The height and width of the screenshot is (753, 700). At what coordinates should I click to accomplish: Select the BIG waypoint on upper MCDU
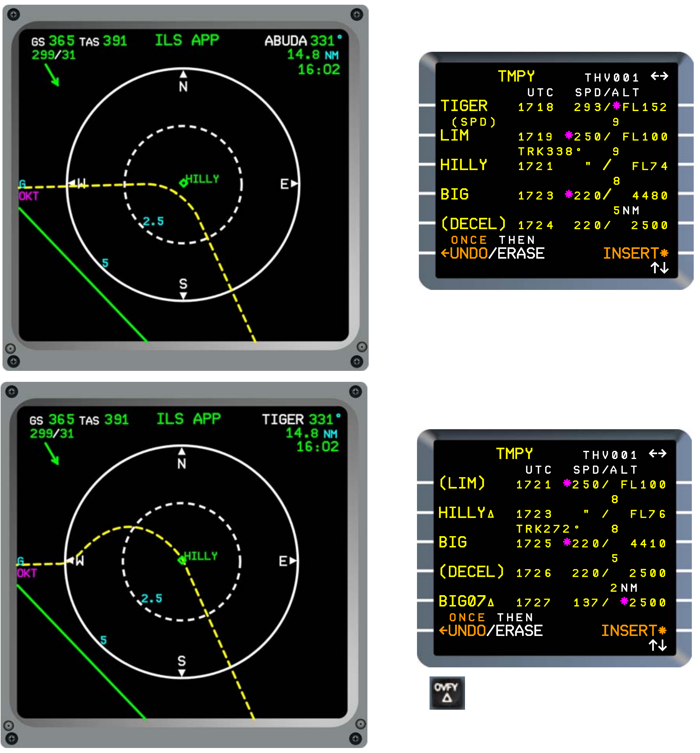click(x=455, y=195)
